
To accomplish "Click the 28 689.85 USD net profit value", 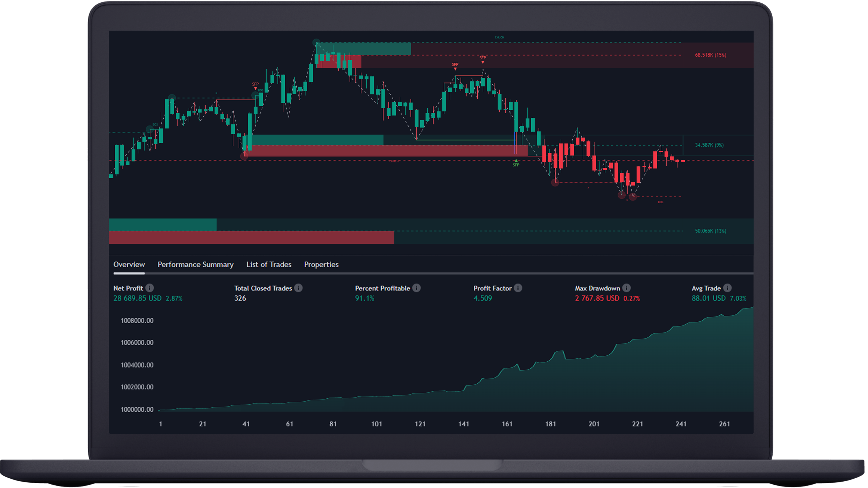I will tap(138, 298).
